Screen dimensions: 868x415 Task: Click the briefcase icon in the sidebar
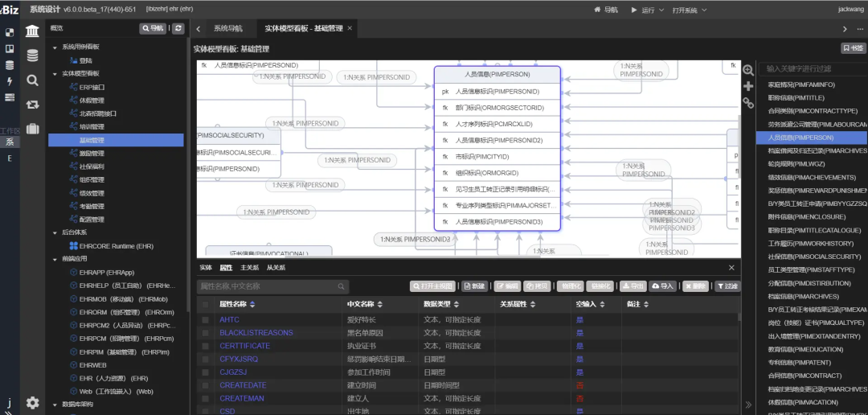32,128
